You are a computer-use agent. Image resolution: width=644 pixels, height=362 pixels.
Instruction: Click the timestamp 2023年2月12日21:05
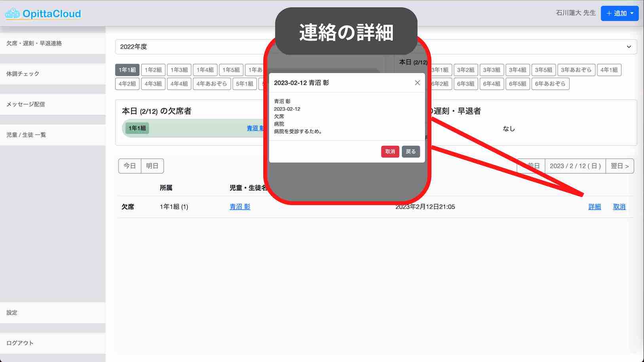point(425,207)
